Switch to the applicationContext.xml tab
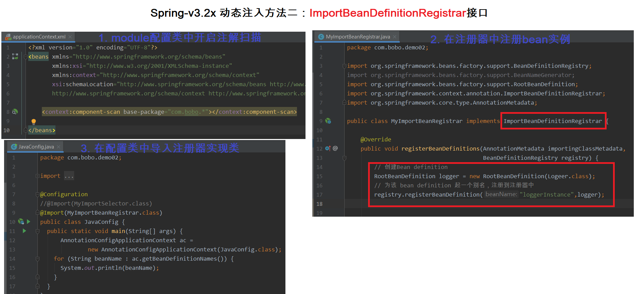Screen dimensions: 644x294 point(39,37)
